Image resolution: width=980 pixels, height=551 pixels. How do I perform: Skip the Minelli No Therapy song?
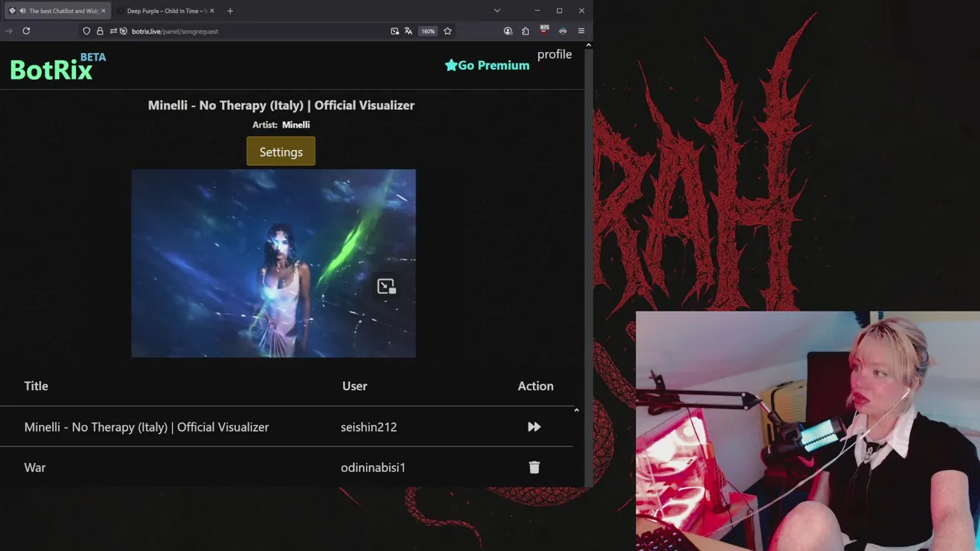pos(534,427)
